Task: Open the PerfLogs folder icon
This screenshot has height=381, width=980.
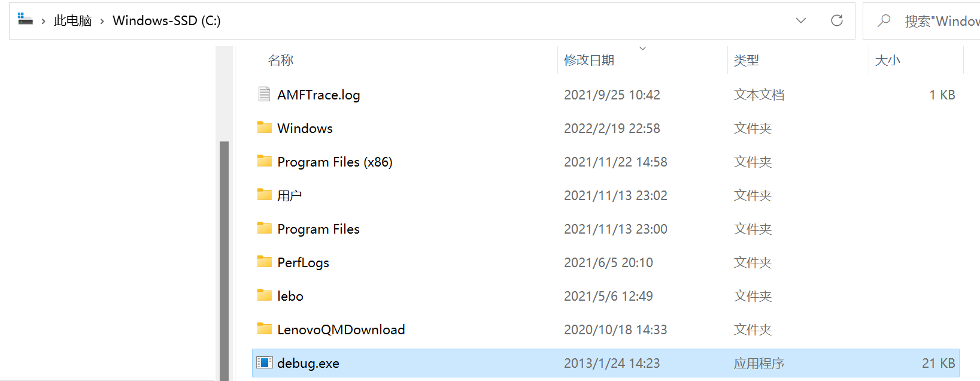Action: tap(265, 262)
